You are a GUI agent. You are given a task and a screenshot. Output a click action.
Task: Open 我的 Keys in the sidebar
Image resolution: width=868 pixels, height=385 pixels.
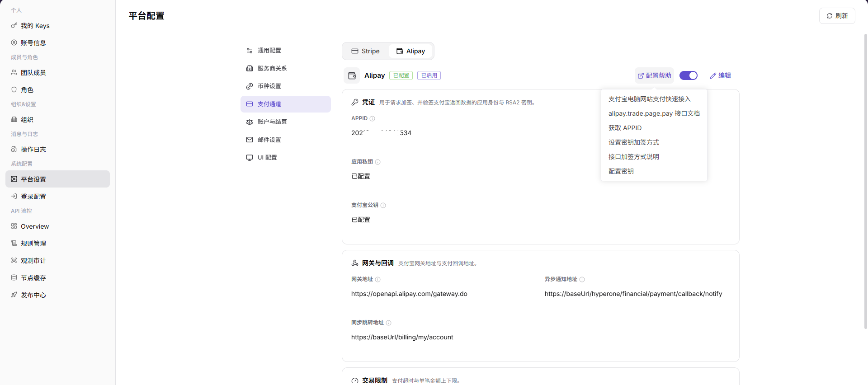(x=57, y=26)
